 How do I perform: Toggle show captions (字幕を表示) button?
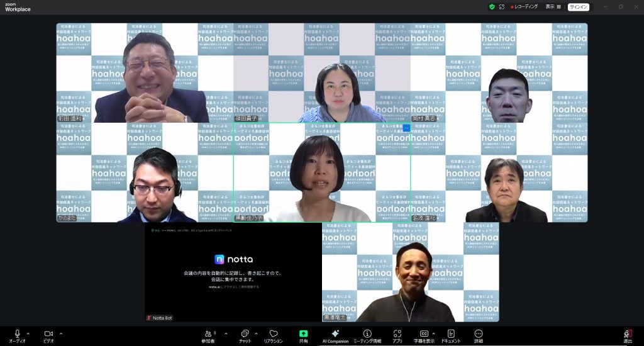click(x=425, y=334)
